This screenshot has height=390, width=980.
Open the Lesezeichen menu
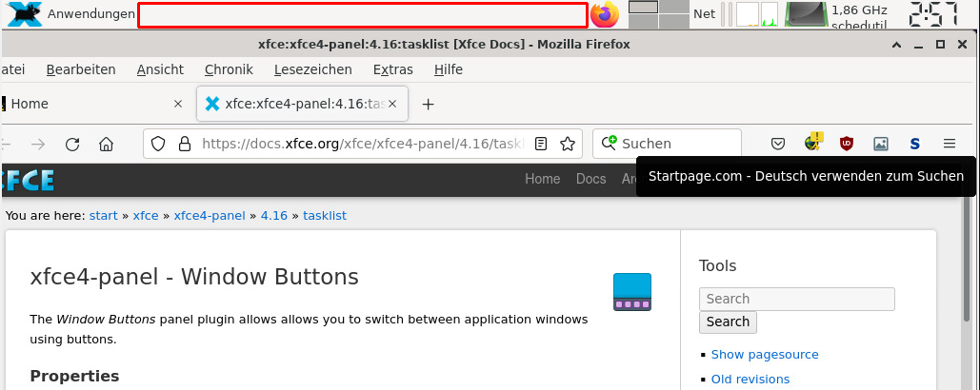313,69
